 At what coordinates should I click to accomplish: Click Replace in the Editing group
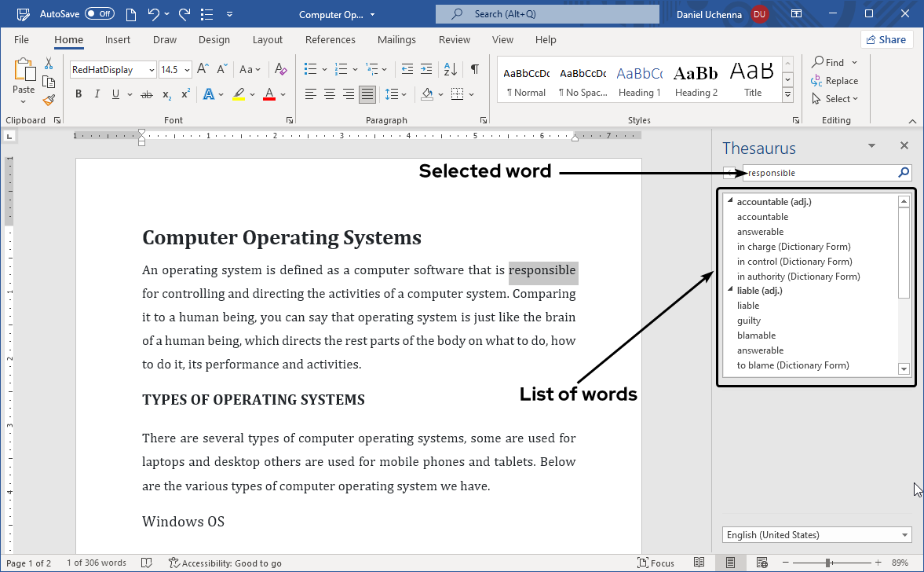coord(835,81)
